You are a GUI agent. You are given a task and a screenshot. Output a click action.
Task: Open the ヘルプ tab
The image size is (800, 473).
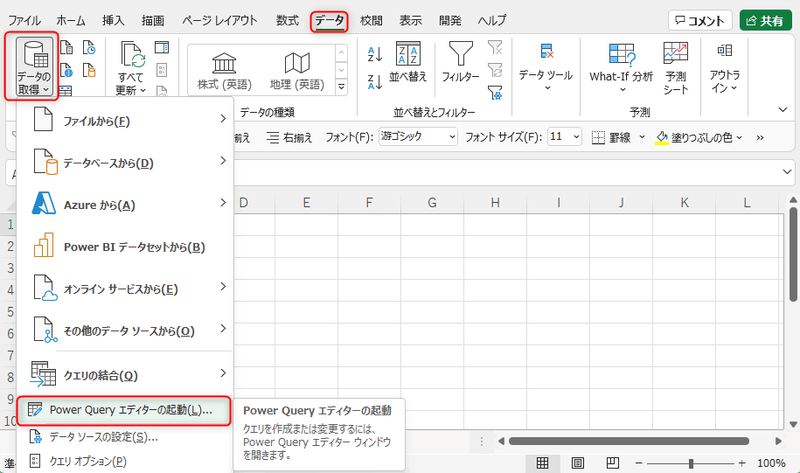[492, 20]
